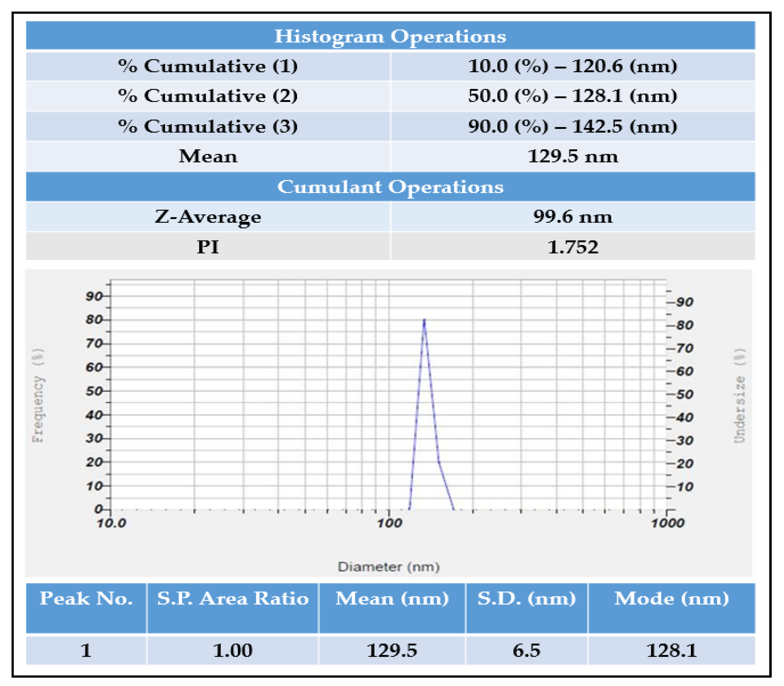The width and height of the screenshot is (784, 686).
Task: Click the Peak No. column header
Action: 86,598
